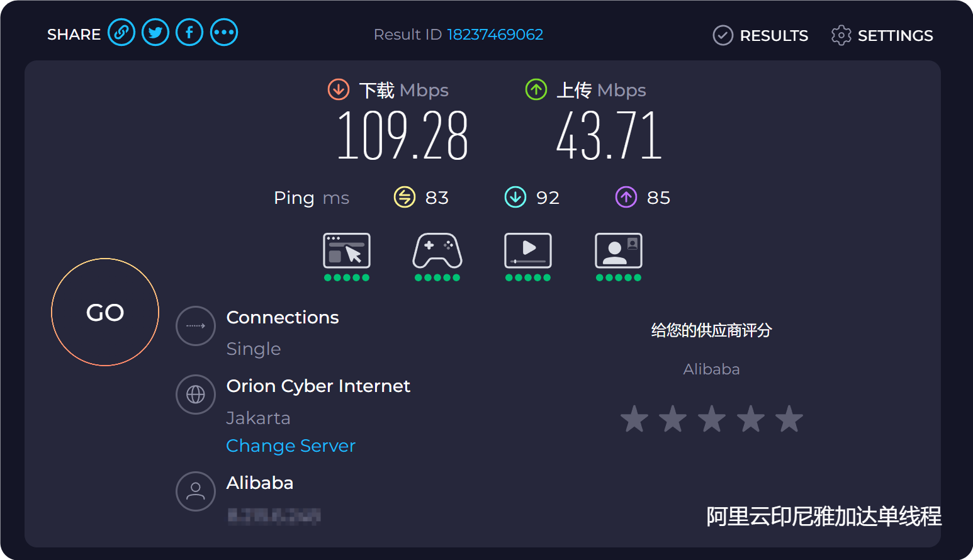Image resolution: width=973 pixels, height=560 pixels.
Task: Click the download speed 109.28 value
Action: 403,135
